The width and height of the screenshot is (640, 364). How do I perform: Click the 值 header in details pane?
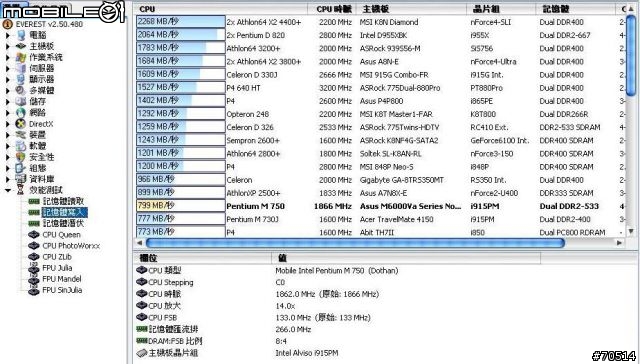click(406, 258)
